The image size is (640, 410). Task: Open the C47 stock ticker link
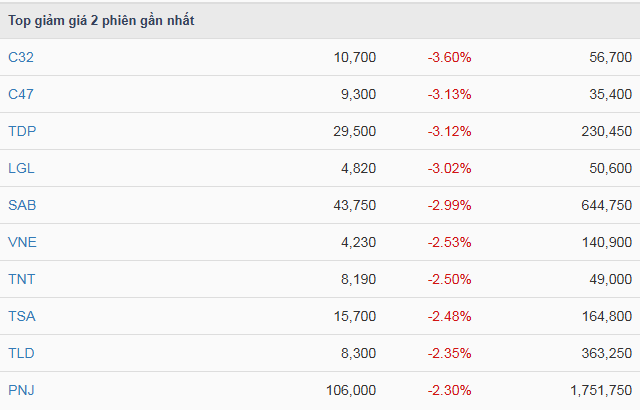pyautogui.click(x=21, y=94)
